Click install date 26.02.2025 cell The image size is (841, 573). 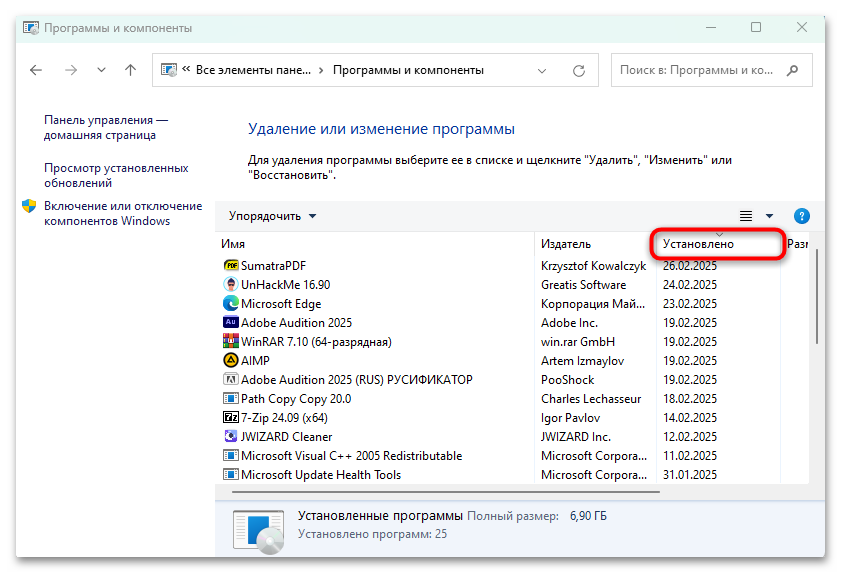(690, 266)
